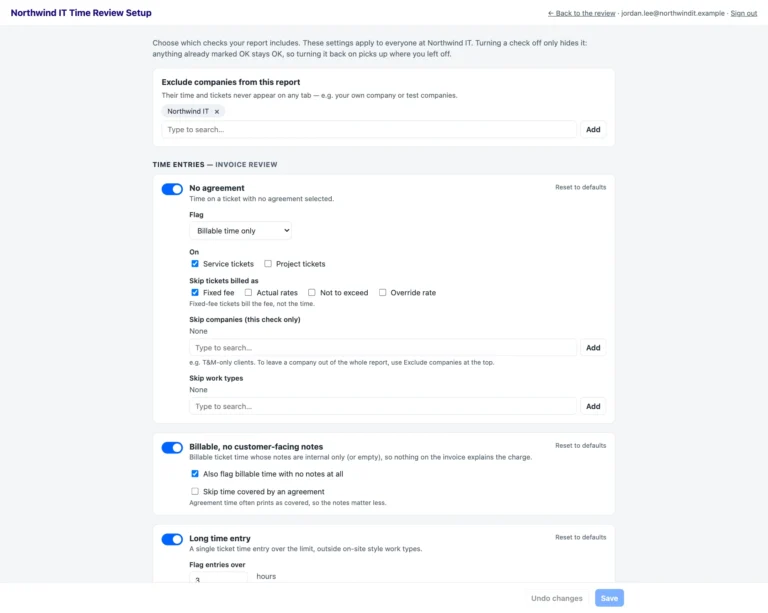This screenshot has height=613, width=768.
Task: Uncheck Service tickets checkbox
Action: [x=195, y=263]
